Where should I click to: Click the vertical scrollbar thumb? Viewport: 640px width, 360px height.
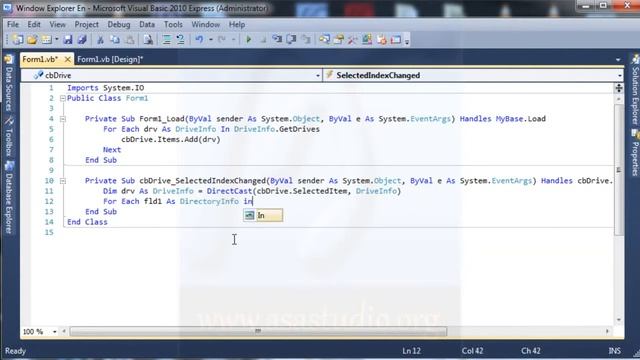pyautogui.click(x=619, y=169)
